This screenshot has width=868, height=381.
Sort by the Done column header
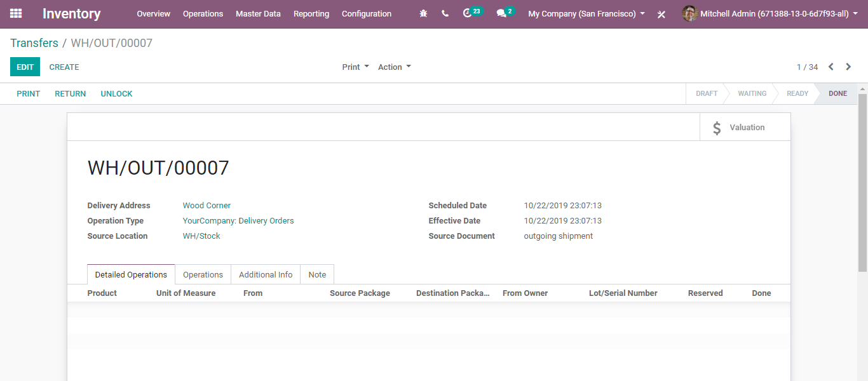(761, 293)
